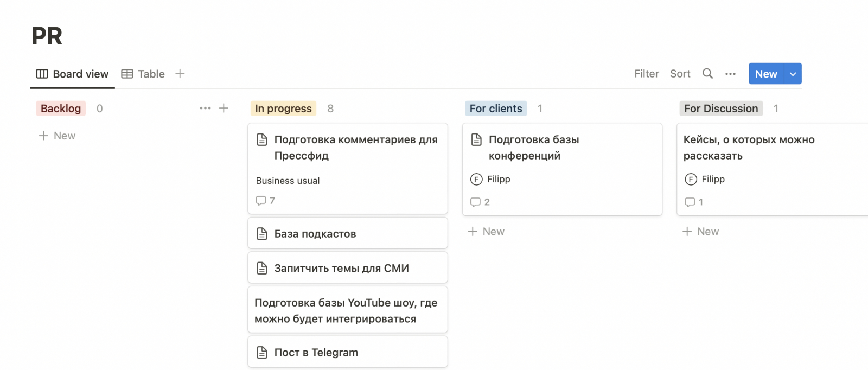Click the Filipp avatar on Кейсы card
The height and width of the screenshot is (370, 868).
691,179
